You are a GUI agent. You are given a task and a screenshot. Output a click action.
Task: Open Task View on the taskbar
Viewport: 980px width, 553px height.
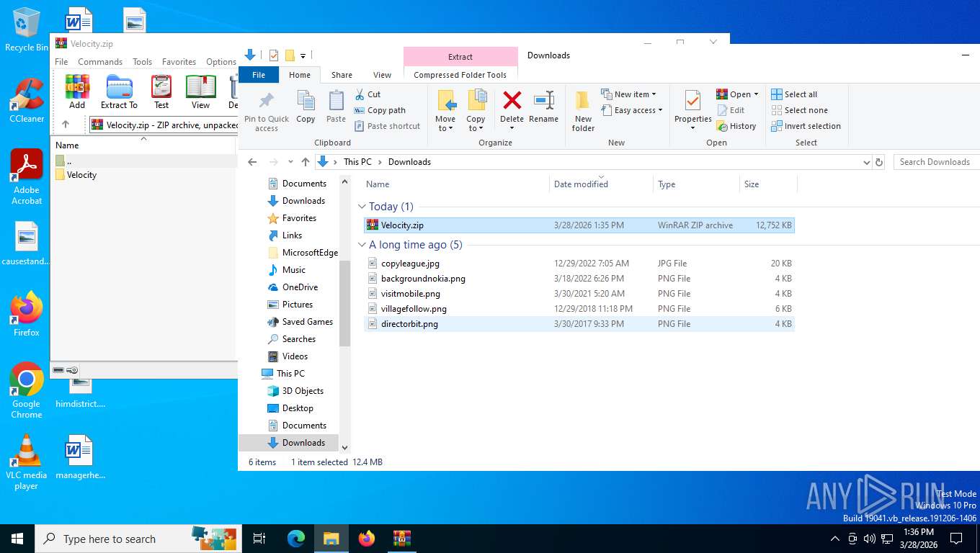pyautogui.click(x=260, y=538)
